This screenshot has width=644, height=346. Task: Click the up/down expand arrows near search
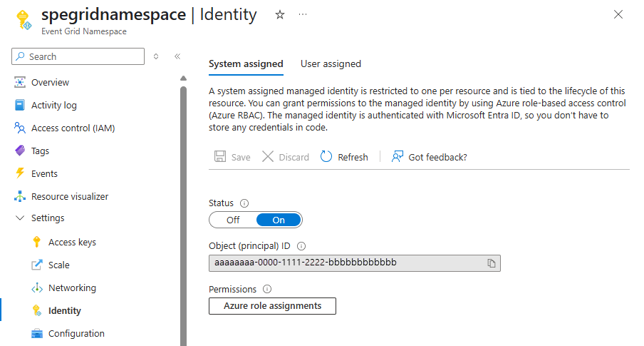click(156, 56)
